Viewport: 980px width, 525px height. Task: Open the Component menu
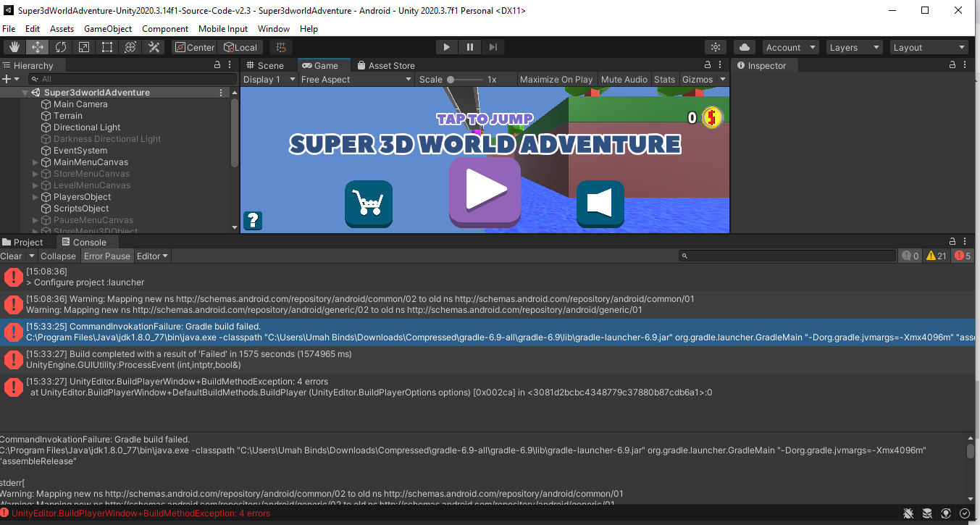tap(165, 29)
